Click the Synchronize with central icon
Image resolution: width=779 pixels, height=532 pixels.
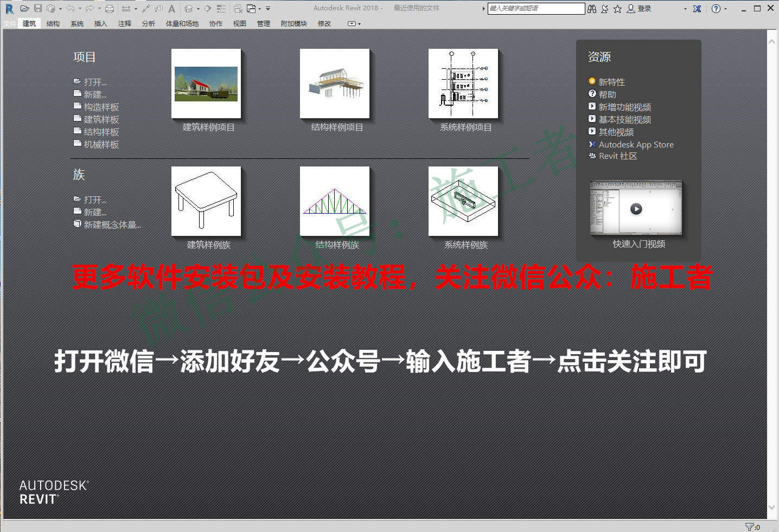click(x=51, y=9)
